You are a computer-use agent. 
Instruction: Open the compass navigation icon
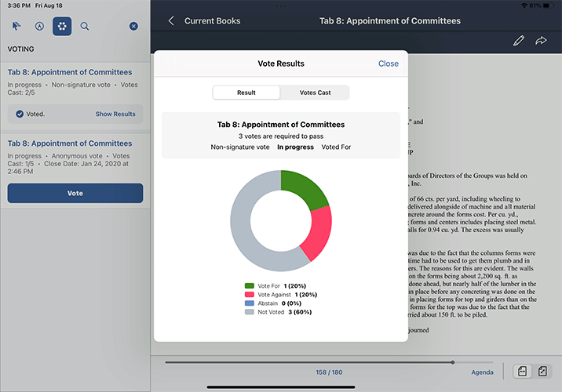tap(39, 27)
